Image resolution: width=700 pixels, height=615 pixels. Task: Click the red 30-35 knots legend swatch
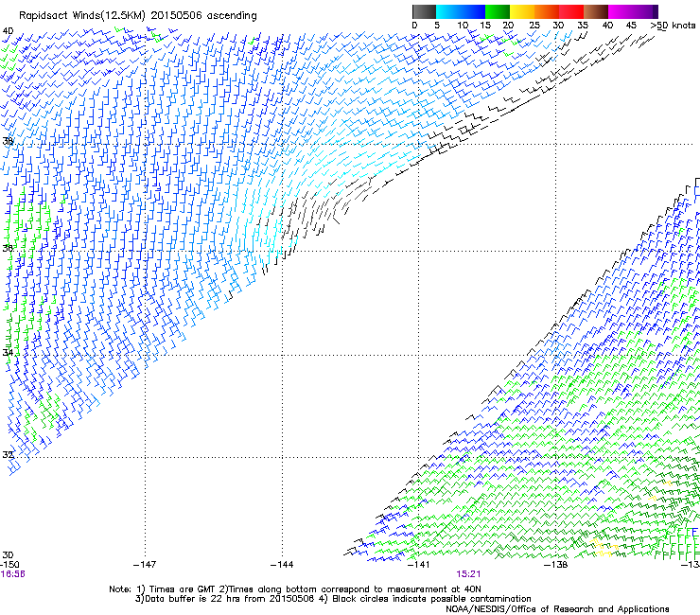coord(571,11)
